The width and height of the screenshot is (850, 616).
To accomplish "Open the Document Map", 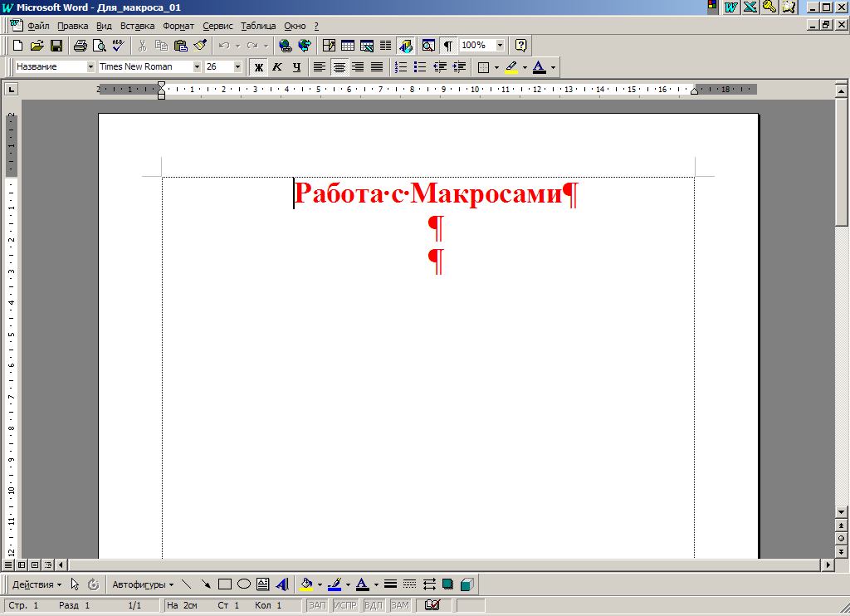I will [428, 46].
